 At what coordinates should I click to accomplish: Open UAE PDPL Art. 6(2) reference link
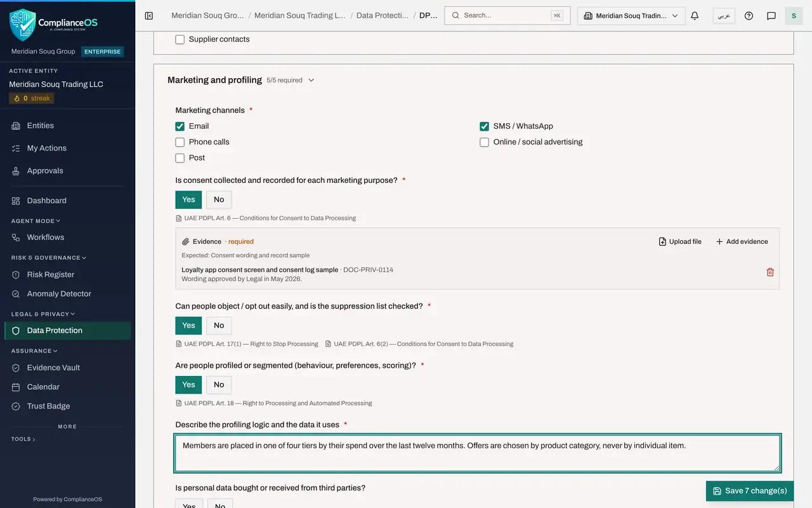419,344
